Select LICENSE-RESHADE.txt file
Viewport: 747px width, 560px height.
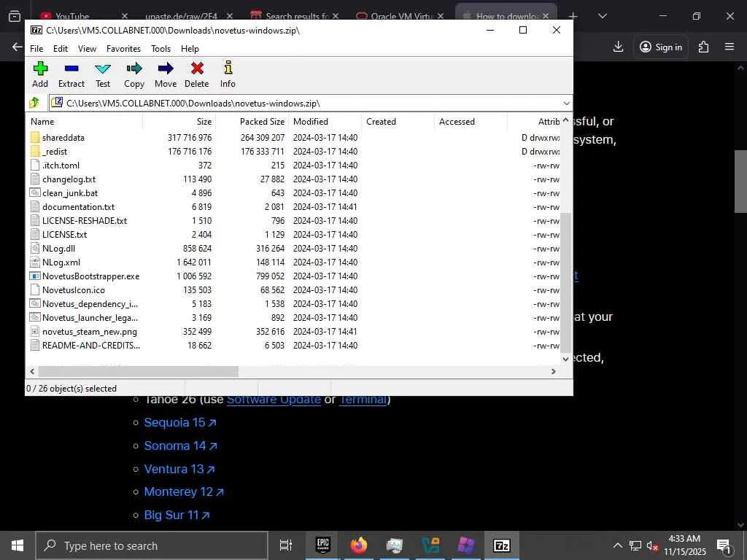[85, 220]
